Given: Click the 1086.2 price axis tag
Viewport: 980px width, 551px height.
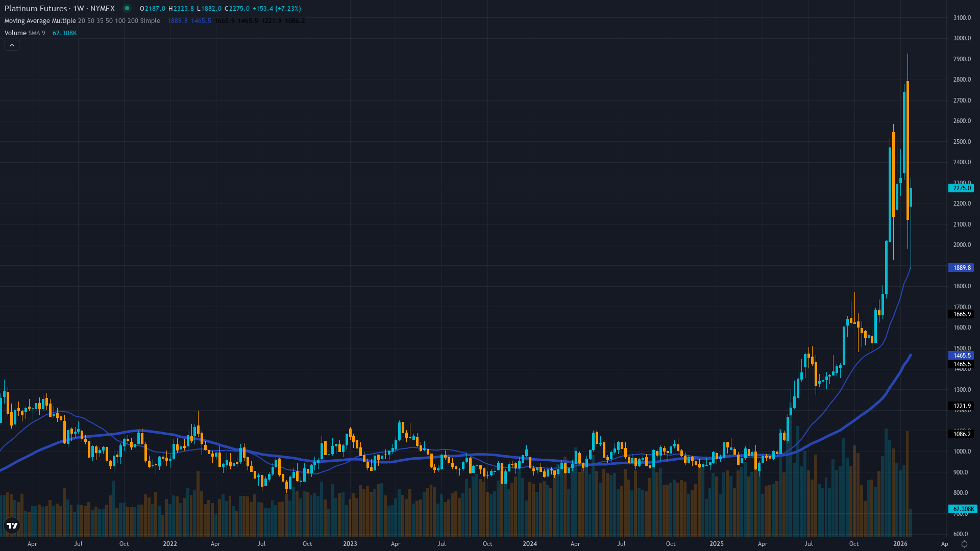Looking at the screenshot, I should pyautogui.click(x=961, y=434).
